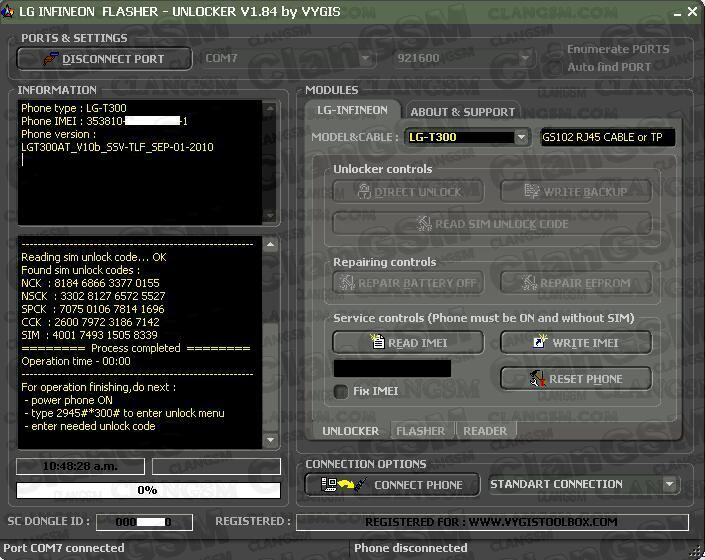Viewport: 705px width, 560px height.
Task: Open the 921600 baud rate dropdown
Action: click(524, 58)
